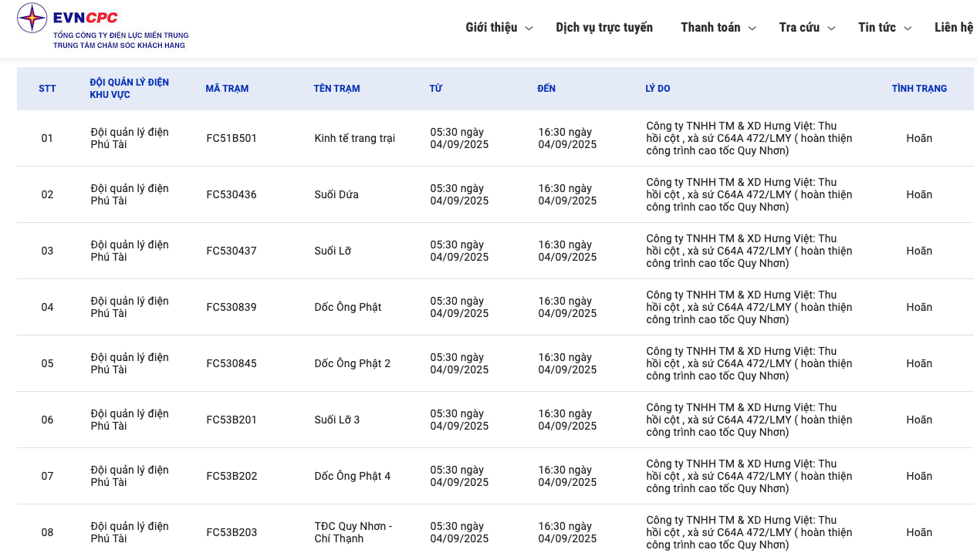Viewport: 977px width, 560px height.
Task: Click the STT column header
Action: 47,89
